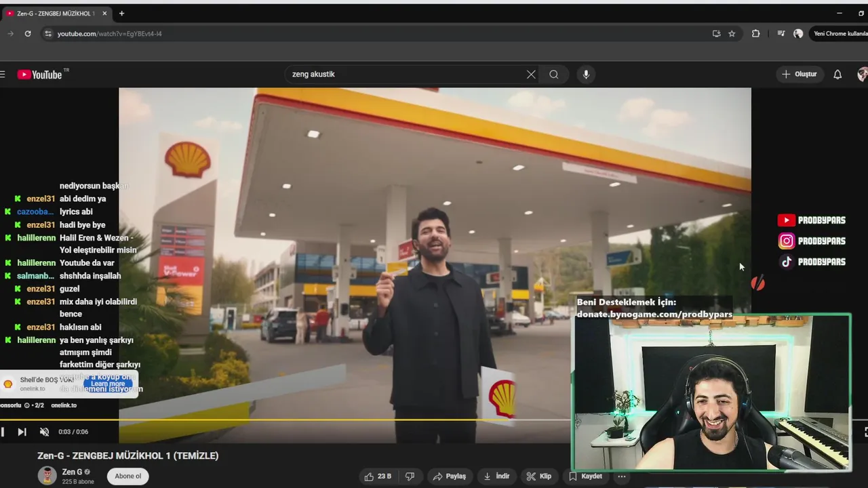868x488 pixels.
Task: Bookmark this page with the star icon
Action: click(732, 33)
